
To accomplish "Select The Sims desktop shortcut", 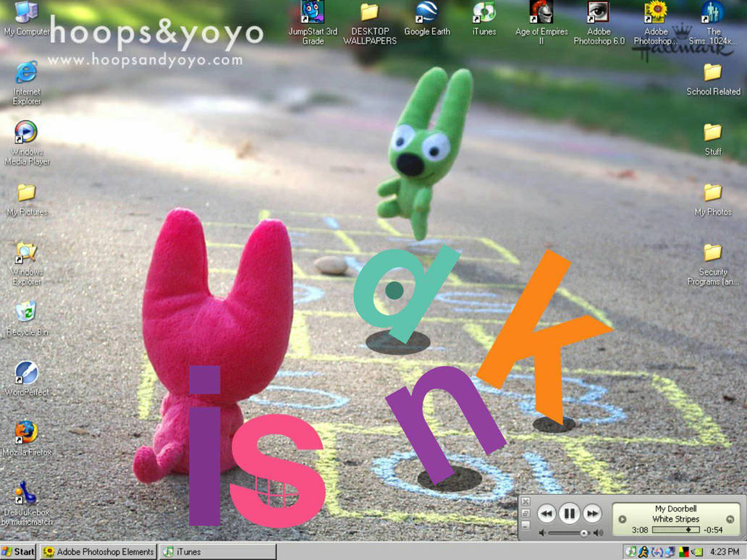I will [x=713, y=23].
